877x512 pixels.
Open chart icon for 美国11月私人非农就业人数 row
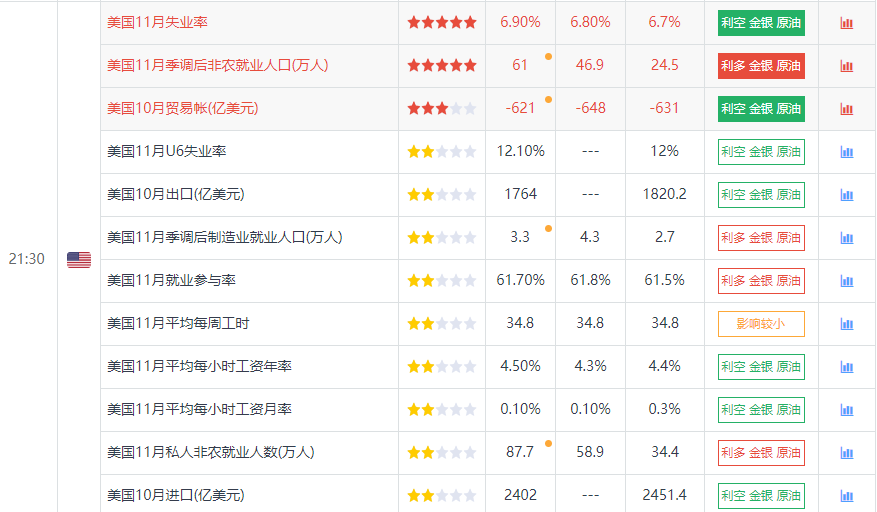[847, 453]
